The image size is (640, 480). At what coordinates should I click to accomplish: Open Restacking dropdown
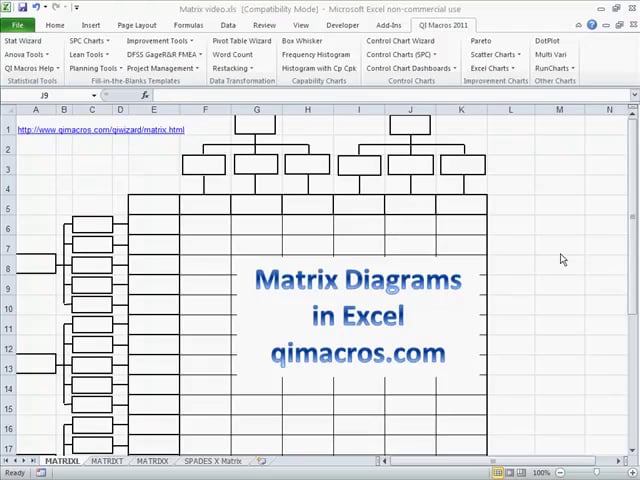233,68
